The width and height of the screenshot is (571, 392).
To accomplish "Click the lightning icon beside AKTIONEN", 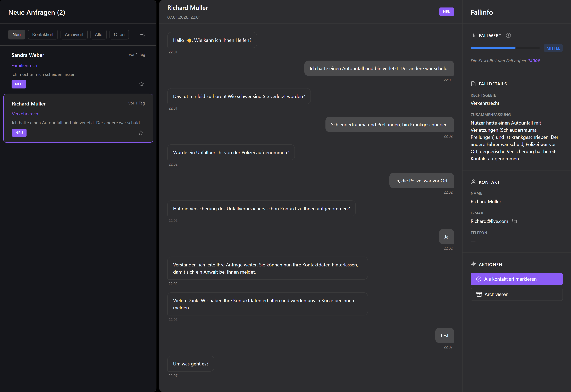I will [x=473, y=264].
